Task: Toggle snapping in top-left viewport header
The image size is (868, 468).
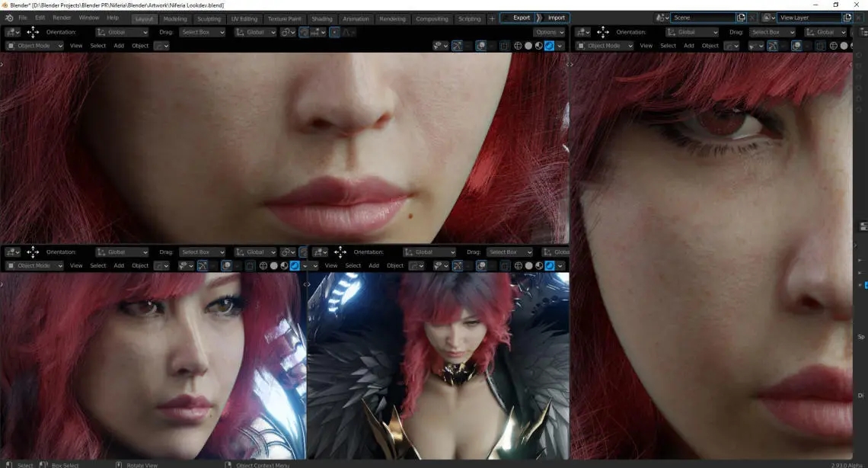Action: [x=304, y=32]
